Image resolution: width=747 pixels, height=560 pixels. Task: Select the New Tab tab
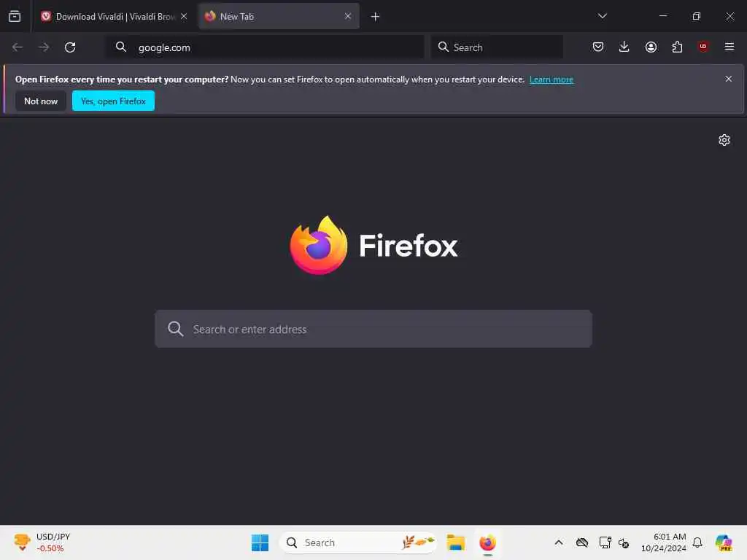point(279,17)
